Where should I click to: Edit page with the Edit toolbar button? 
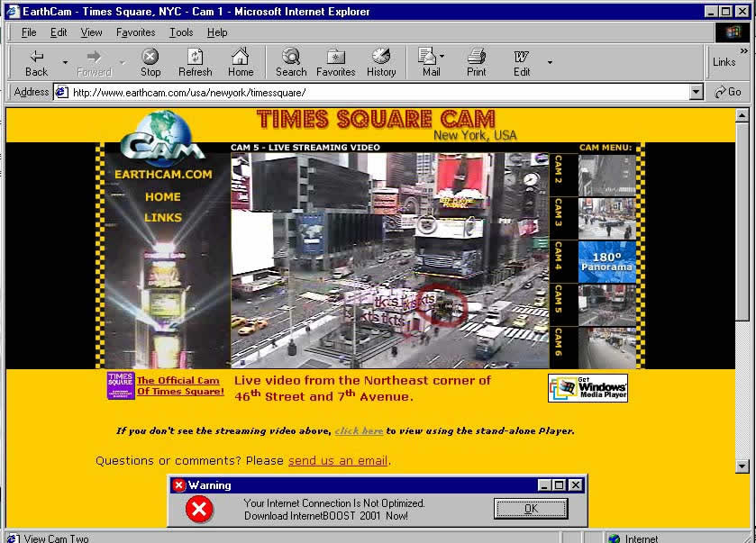[x=521, y=63]
